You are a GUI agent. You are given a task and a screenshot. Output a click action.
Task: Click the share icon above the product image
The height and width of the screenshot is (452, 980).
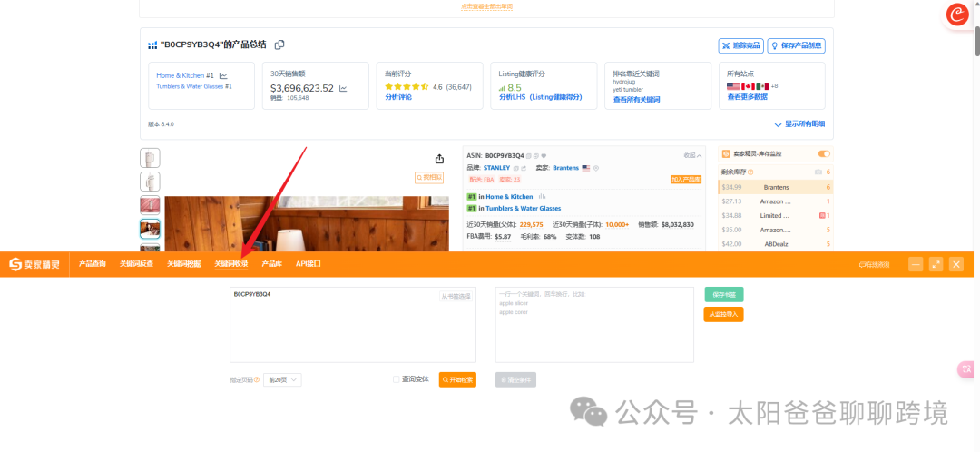(x=439, y=158)
